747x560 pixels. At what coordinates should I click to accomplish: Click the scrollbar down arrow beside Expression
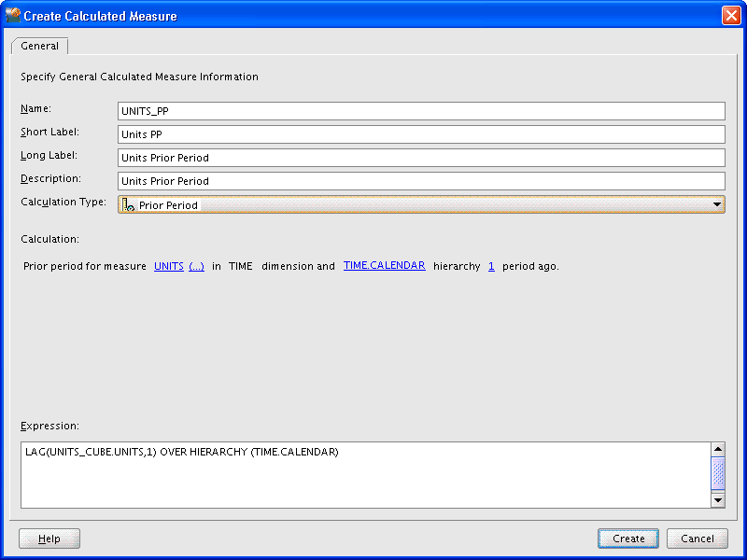(x=718, y=500)
